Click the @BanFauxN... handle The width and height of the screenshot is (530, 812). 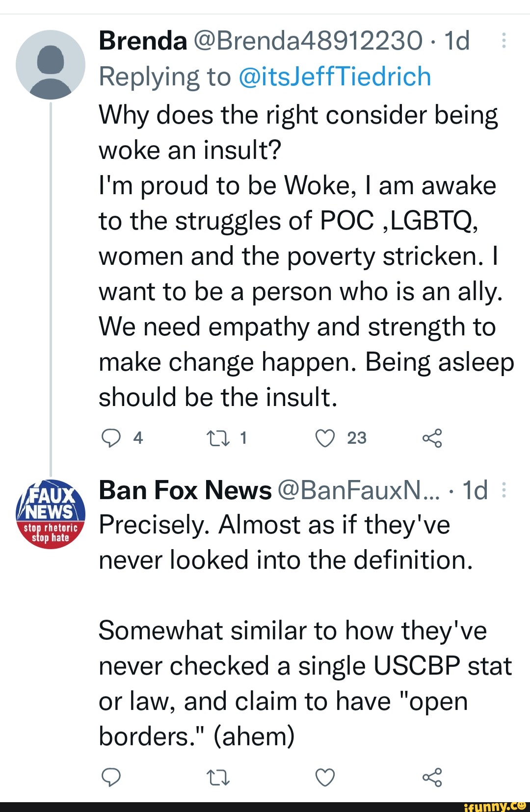(359, 490)
